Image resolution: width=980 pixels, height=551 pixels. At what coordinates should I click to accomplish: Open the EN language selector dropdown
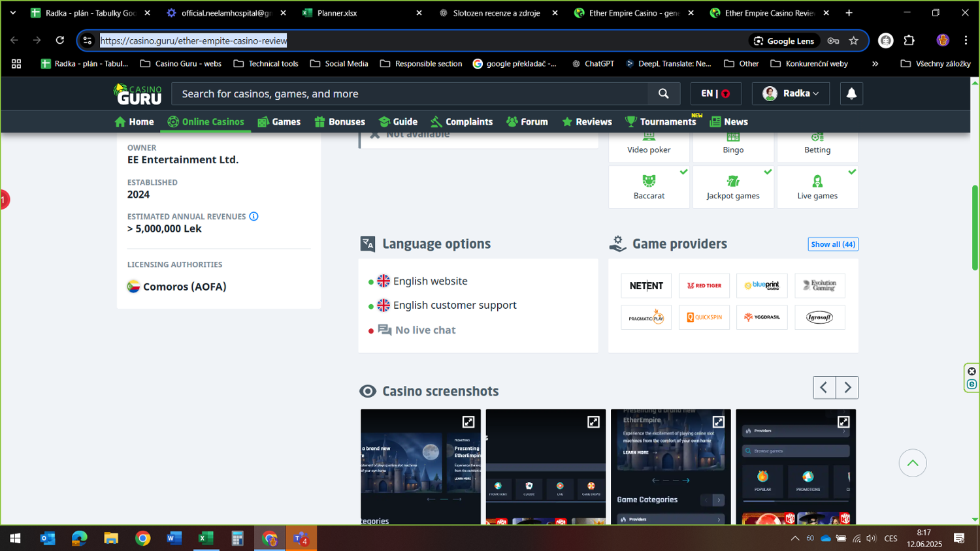click(715, 94)
